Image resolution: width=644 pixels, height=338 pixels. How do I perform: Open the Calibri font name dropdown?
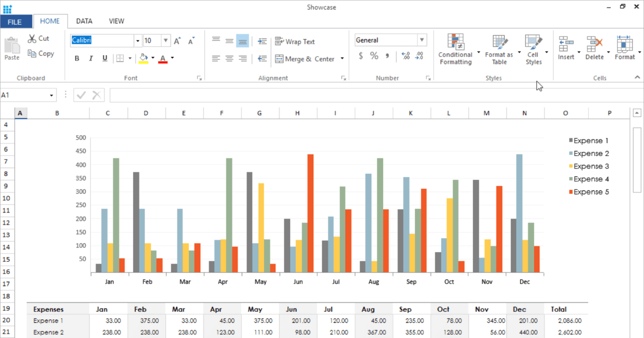point(137,41)
